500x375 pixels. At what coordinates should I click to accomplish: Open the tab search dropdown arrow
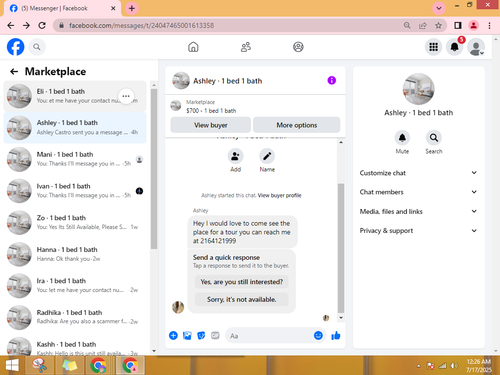click(x=439, y=8)
